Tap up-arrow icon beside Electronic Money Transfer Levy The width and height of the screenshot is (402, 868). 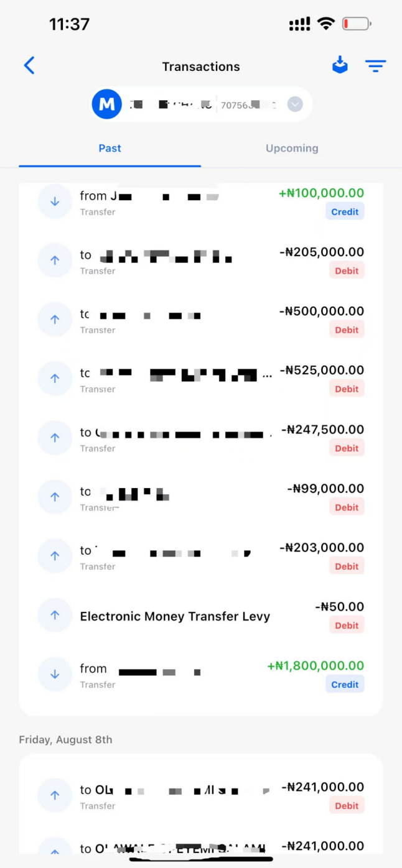tap(55, 615)
